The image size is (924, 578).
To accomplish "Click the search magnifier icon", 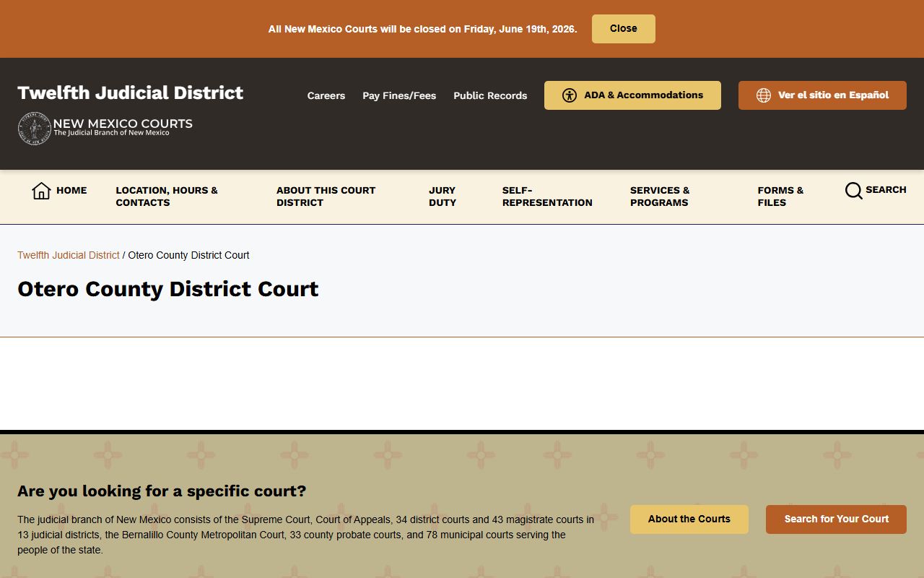I will pos(854,191).
